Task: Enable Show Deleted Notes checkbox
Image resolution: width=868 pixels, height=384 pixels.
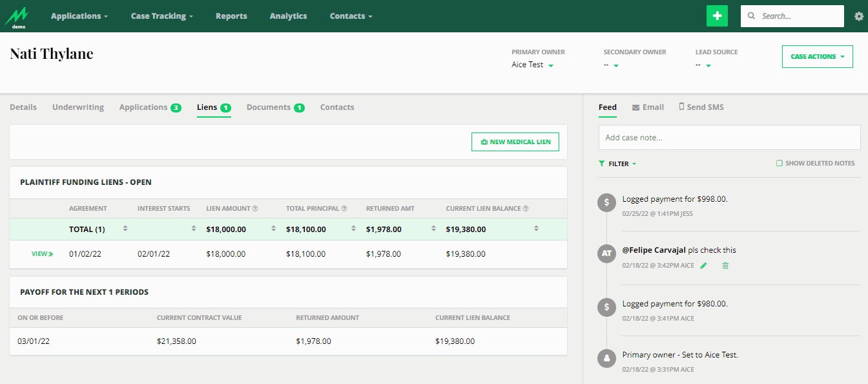Action: [780, 164]
